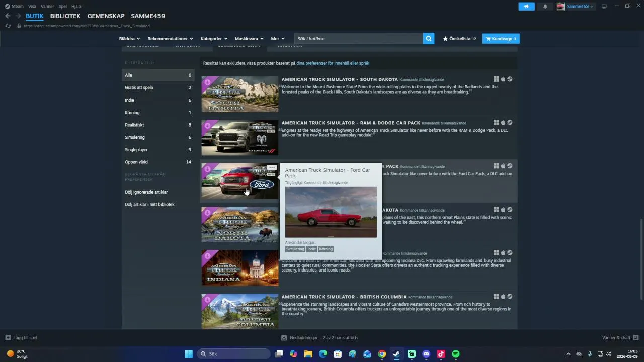Click the wishlist badge on British Columbia thumbnail
The image size is (644, 362).
207,299
